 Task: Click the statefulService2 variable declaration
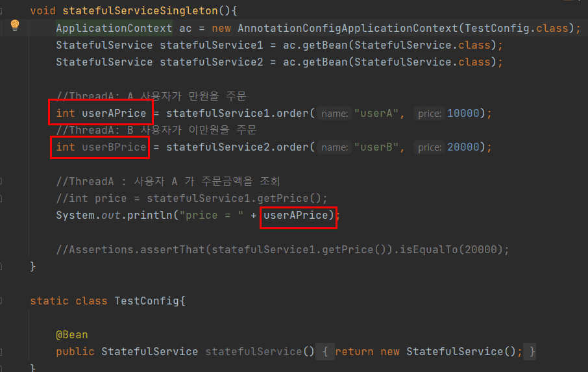coord(212,62)
